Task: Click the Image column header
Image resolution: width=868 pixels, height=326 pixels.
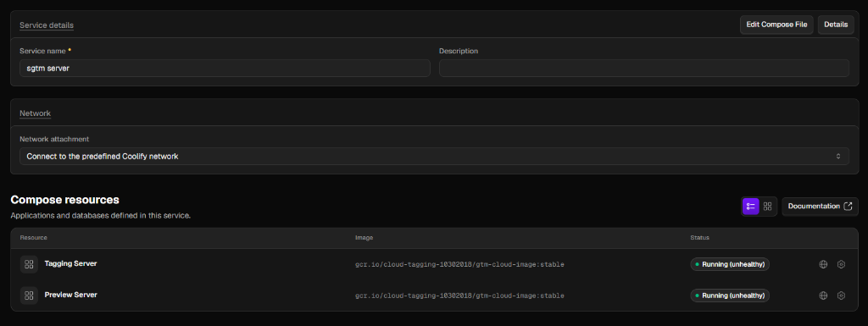Action: (364, 238)
